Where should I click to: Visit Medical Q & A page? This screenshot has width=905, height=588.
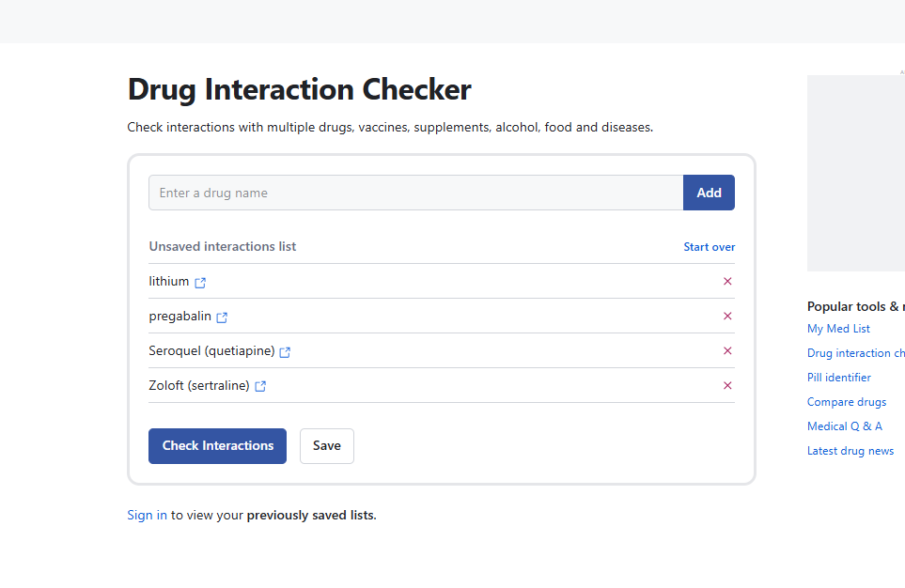pyautogui.click(x=844, y=426)
